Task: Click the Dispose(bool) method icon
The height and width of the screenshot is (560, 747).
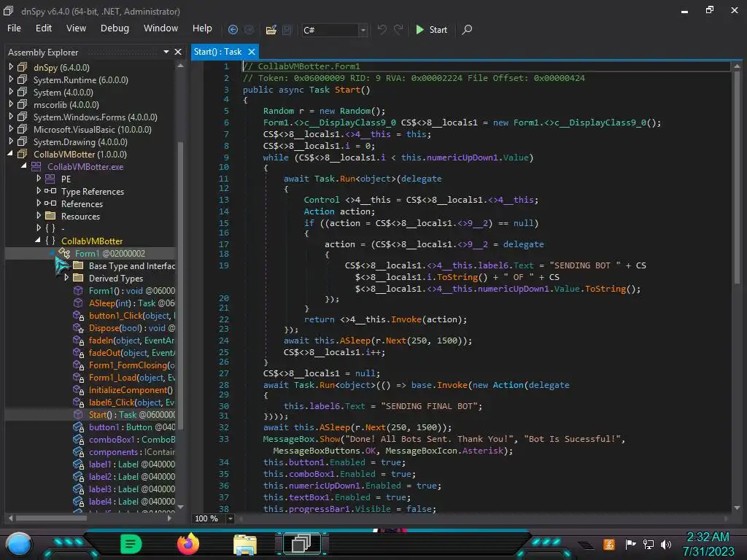Action: click(x=78, y=327)
